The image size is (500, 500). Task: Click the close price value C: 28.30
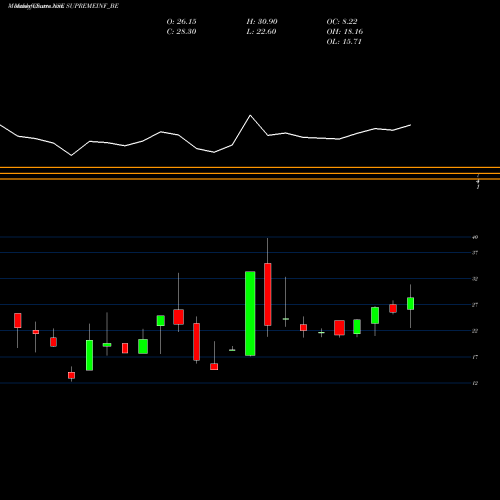181,32
